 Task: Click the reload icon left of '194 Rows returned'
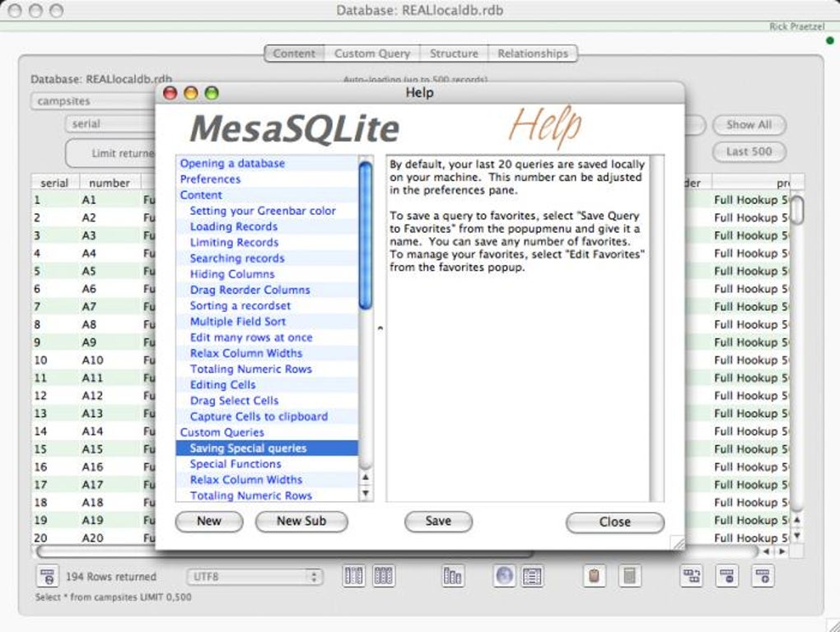47,576
